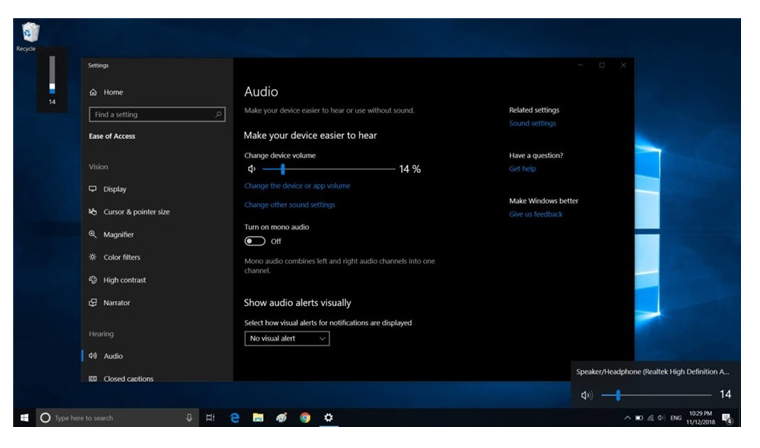Open Cursor & pointer size settings
Image resolution: width=760 pixels, height=448 pixels.
click(x=129, y=212)
